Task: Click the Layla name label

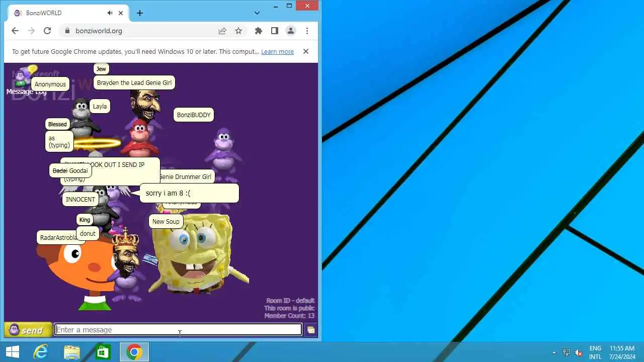Action: coord(100,106)
